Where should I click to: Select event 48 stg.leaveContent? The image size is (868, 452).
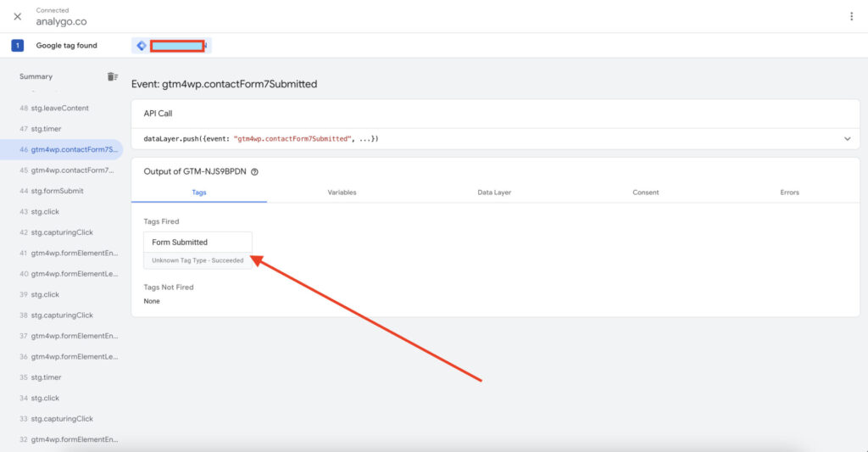(59, 109)
